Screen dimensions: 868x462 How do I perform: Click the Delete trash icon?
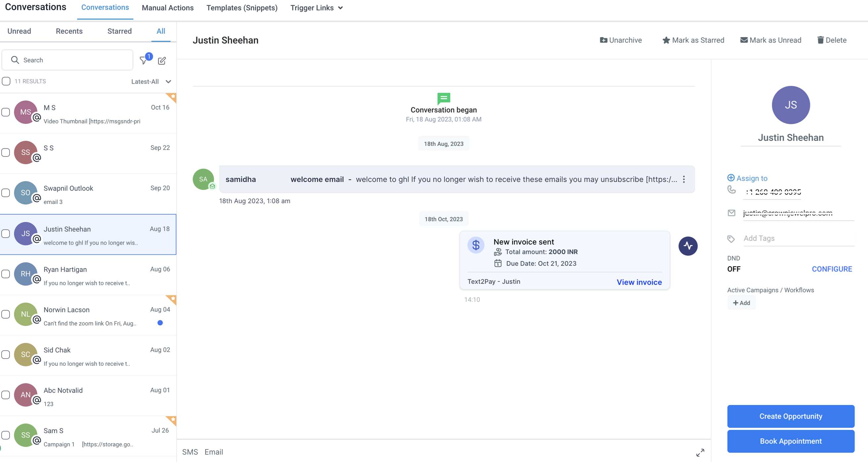[x=821, y=40]
